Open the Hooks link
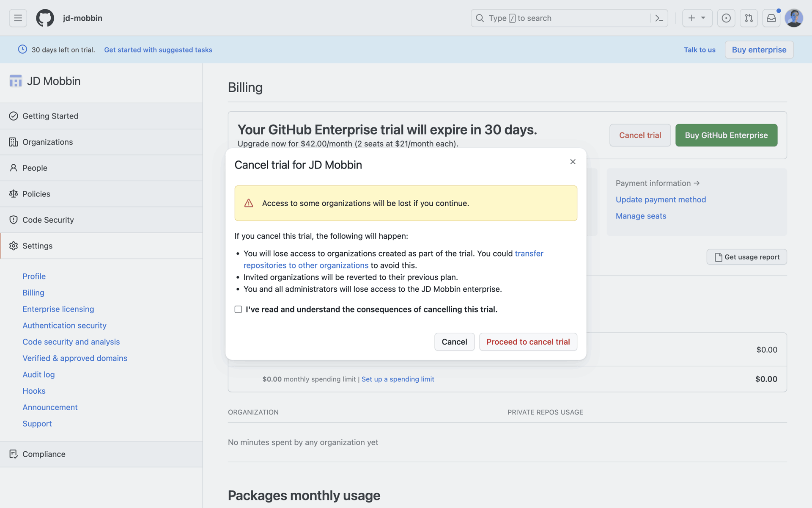 (34, 391)
